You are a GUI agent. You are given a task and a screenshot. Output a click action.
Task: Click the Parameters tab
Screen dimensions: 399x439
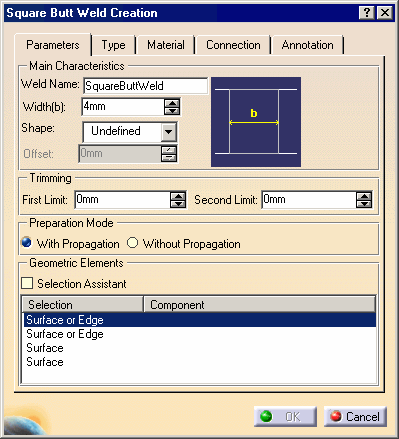click(53, 45)
